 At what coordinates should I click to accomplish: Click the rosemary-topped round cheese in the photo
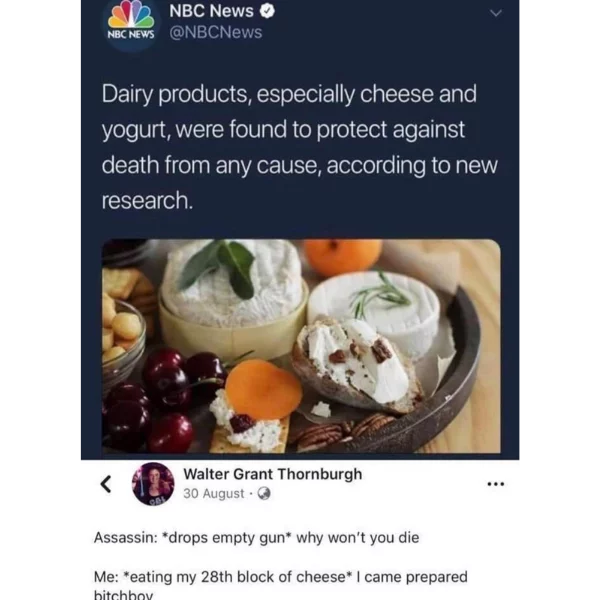point(374,310)
